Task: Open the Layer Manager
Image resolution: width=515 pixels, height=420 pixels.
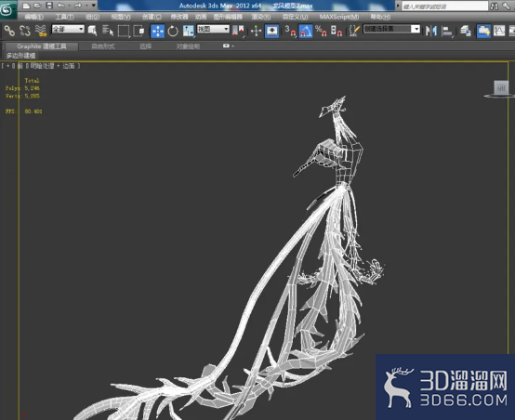Action: tap(466, 32)
